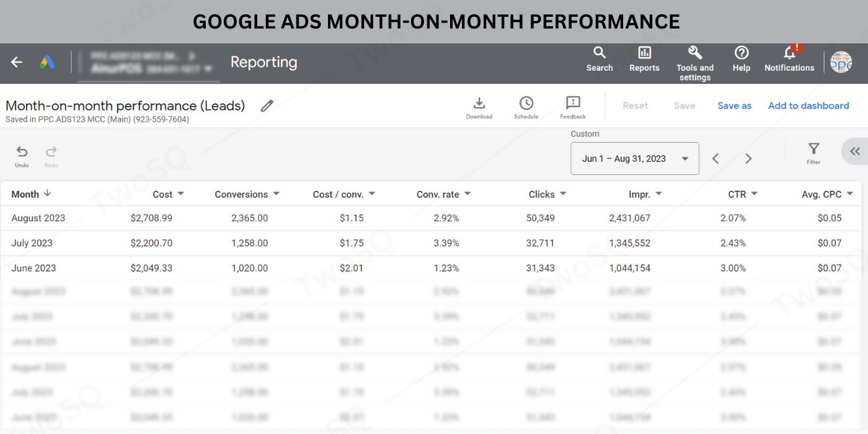Viewport: 868px width, 434px height.
Task: Click the back arrow in header
Action: [x=17, y=62]
